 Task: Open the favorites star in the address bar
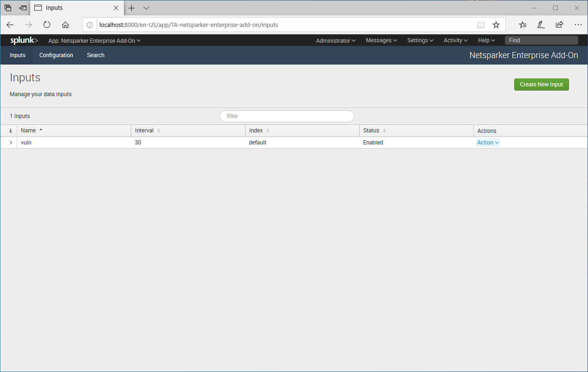(496, 25)
